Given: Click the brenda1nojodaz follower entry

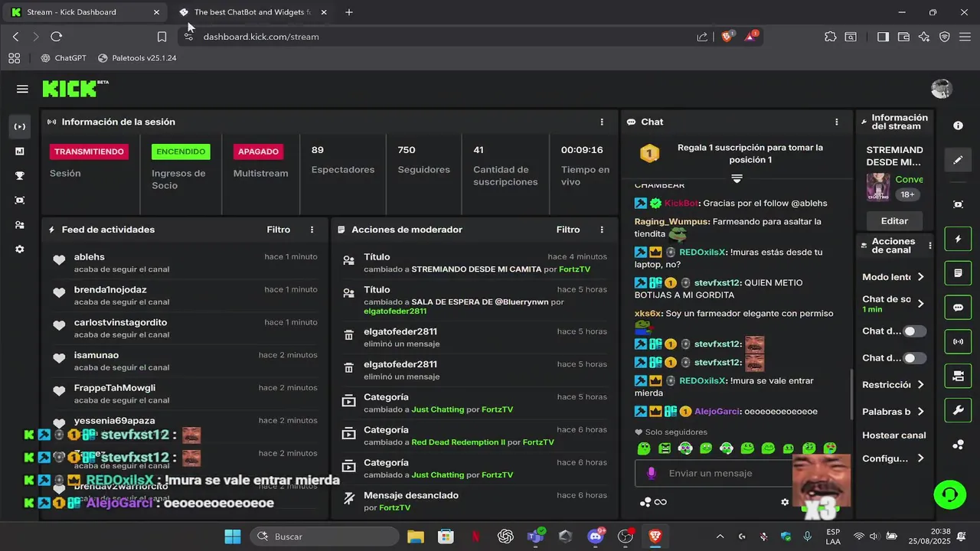Looking at the screenshot, I should click(x=184, y=295).
